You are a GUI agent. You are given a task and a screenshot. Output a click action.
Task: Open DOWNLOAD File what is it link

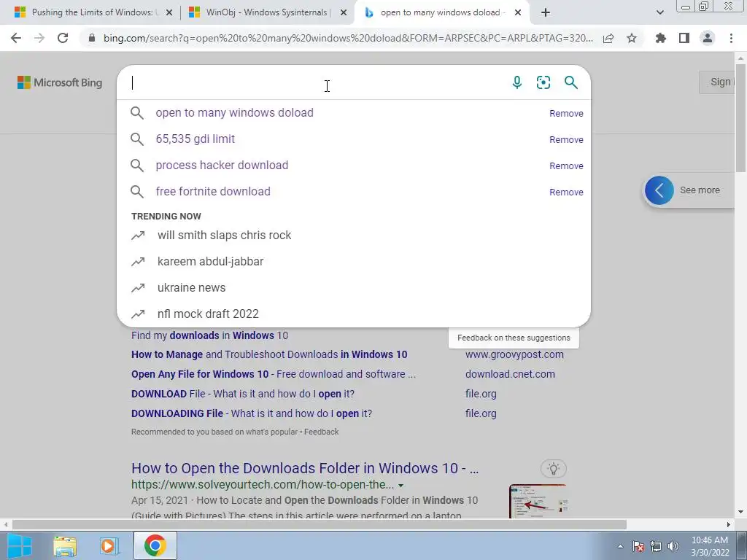click(243, 394)
